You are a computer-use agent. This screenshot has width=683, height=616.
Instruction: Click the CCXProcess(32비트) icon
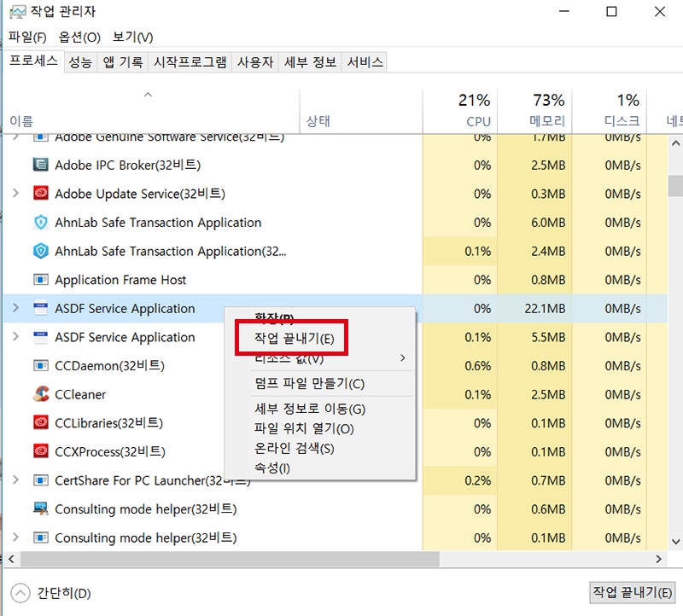pyautogui.click(x=40, y=451)
